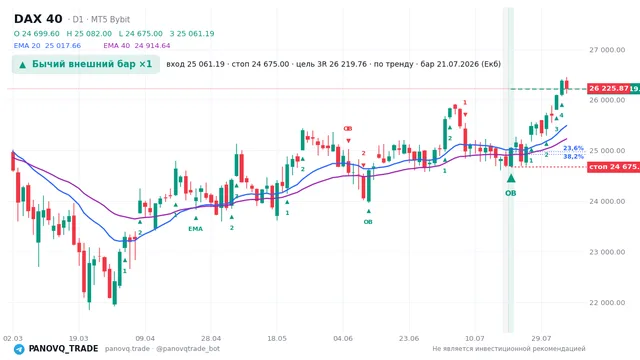The width and height of the screenshot is (640, 360).
Task: Click the D1 · MT5 Bybit timeframe label
Action: (x=99, y=20)
